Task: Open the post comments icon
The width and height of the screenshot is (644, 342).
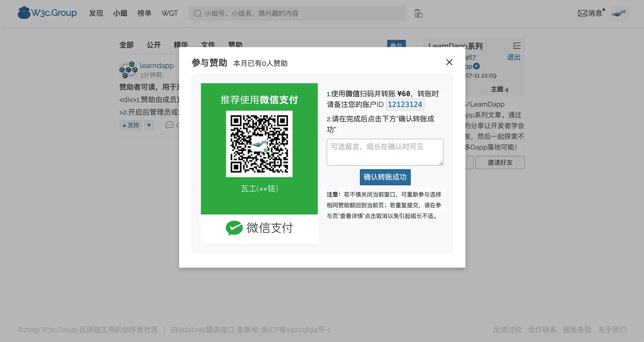Action: pos(169,125)
